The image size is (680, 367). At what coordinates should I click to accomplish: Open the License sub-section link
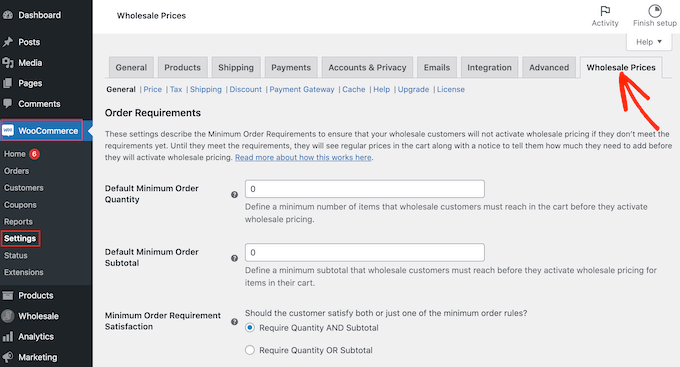pos(451,89)
